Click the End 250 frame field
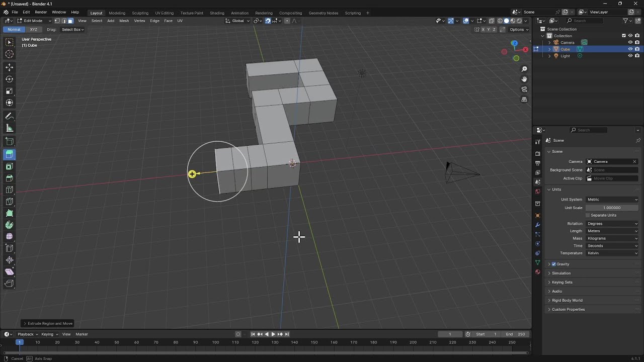Viewport: 644px width, 362px height. point(515,334)
